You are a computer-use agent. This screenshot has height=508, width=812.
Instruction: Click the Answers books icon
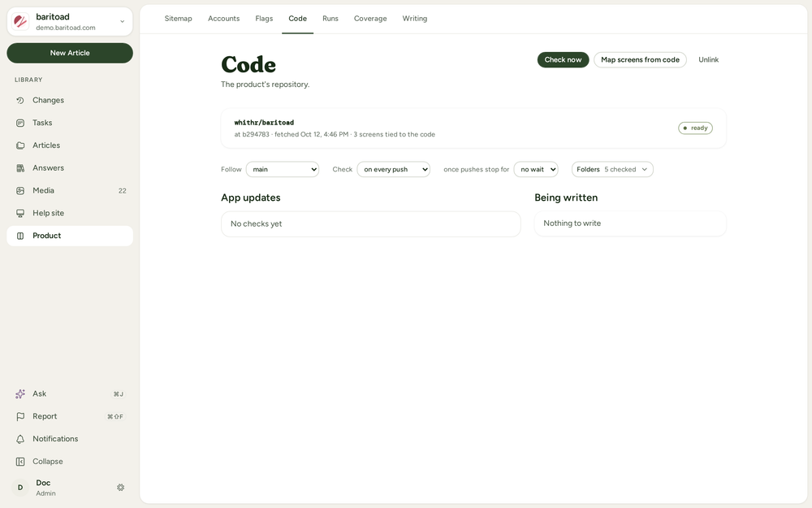[20, 168]
